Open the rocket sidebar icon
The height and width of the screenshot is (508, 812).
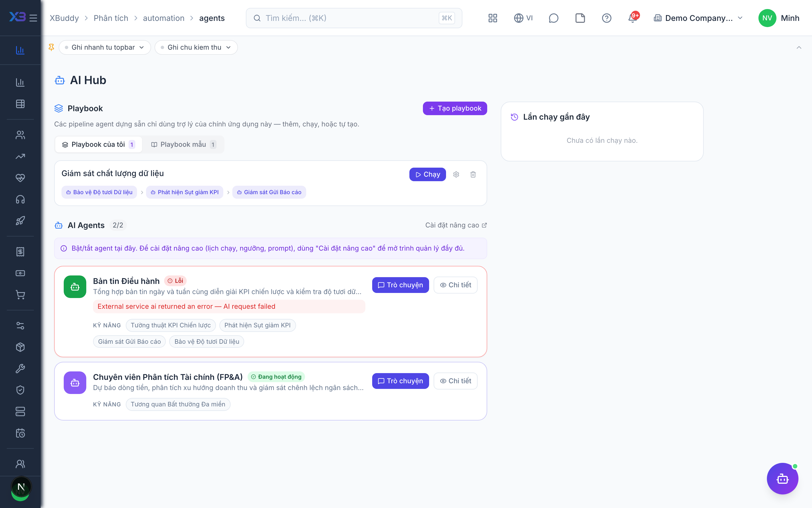[x=20, y=221]
